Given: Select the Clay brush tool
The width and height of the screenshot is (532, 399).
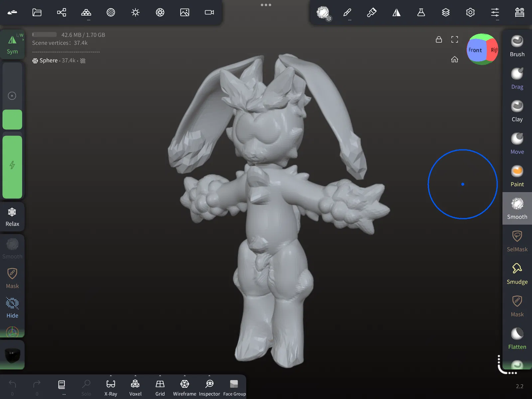Looking at the screenshot, I should pyautogui.click(x=517, y=111).
